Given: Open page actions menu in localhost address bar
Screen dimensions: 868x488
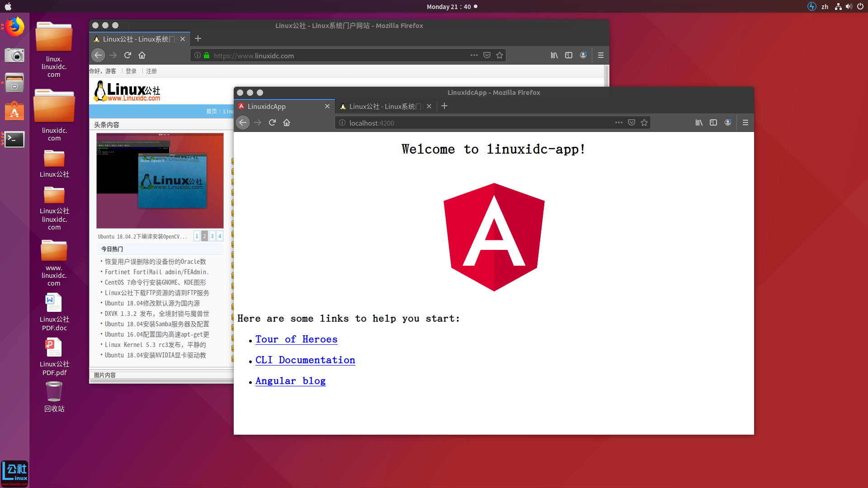Looking at the screenshot, I should (x=619, y=122).
